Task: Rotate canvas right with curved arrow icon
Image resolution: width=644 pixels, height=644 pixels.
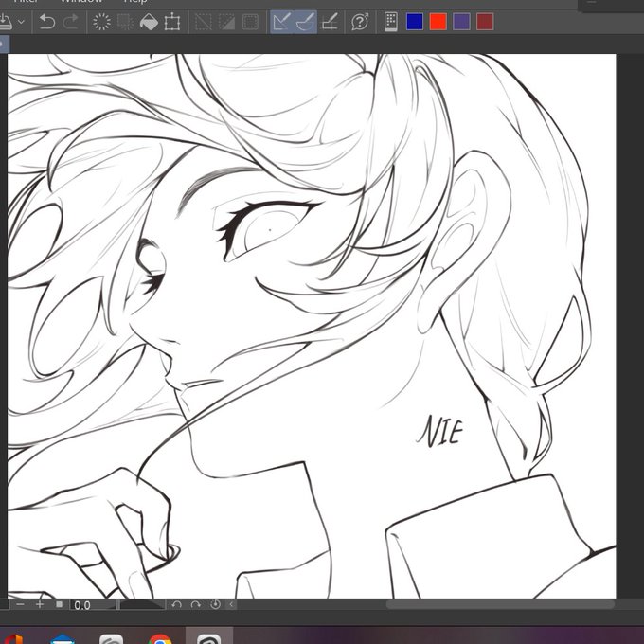Action: (x=196, y=604)
